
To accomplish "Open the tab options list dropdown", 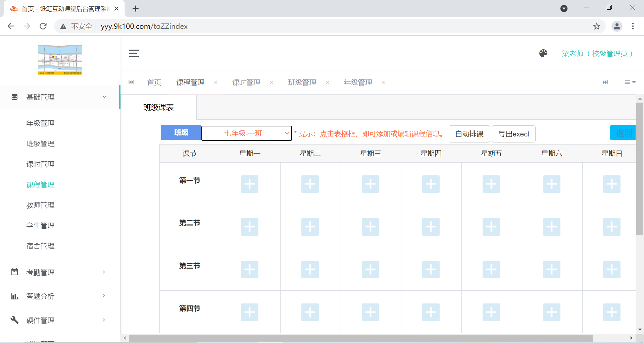I will [x=630, y=82].
